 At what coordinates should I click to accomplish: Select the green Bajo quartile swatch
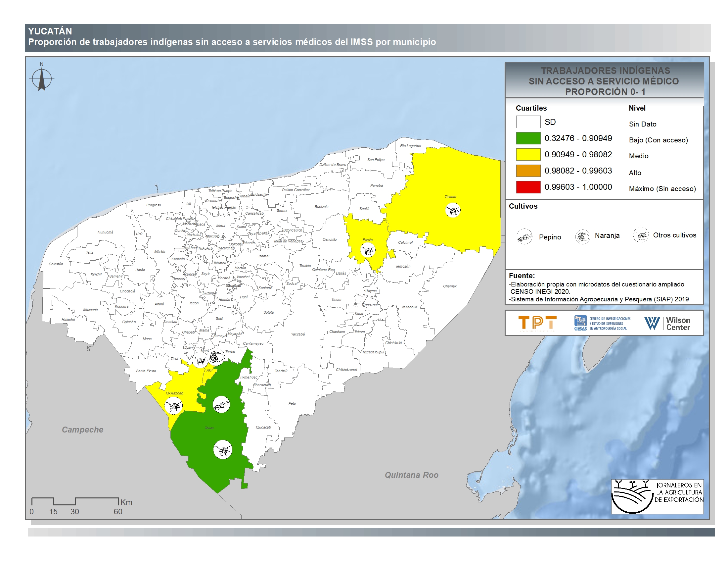(x=528, y=138)
